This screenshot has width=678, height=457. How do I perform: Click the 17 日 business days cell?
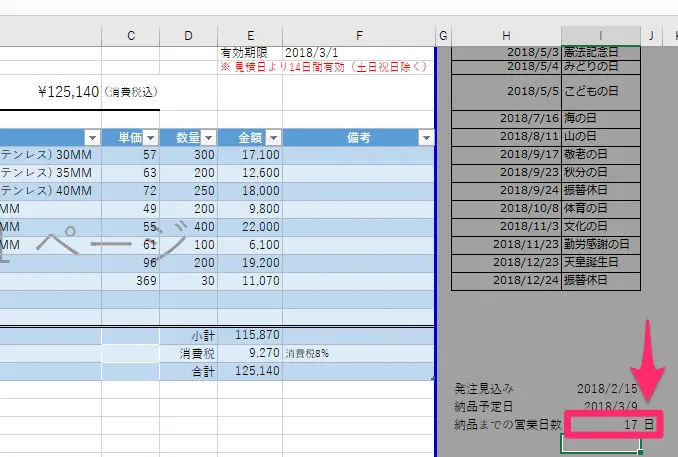point(612,425)
